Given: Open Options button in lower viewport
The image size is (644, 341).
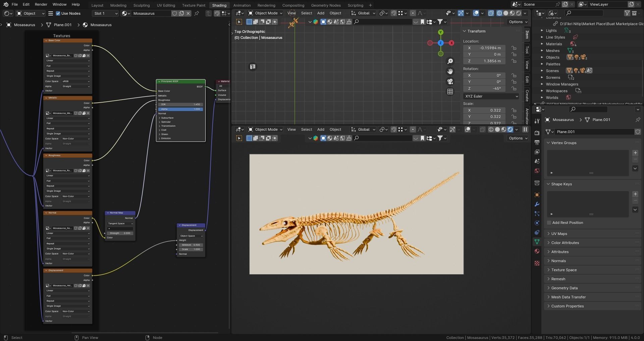Looking at the screenshot, I should click(518, 138).
